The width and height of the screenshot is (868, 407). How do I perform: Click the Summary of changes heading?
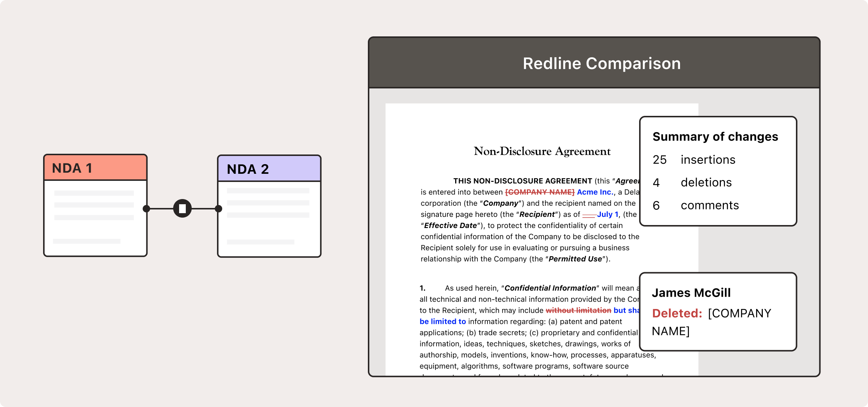(x=715, y=137)
